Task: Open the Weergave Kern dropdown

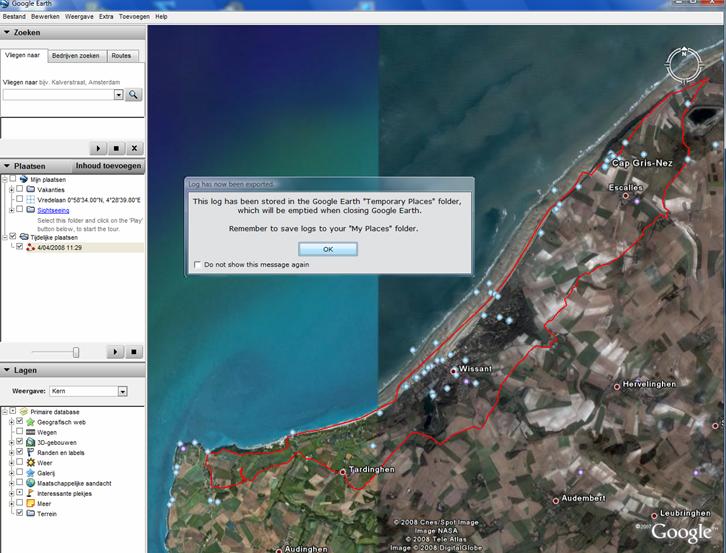Action: [122, 391]
